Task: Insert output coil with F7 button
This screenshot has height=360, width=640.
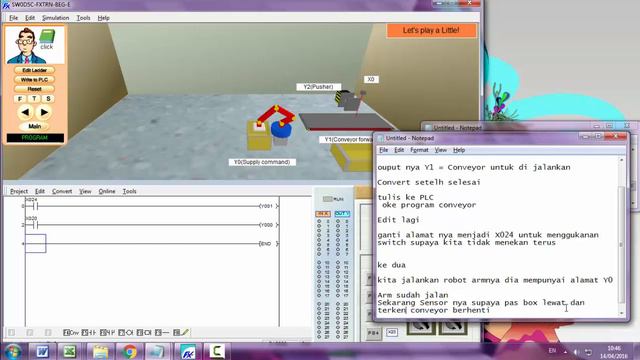Action: coord(125,333)
